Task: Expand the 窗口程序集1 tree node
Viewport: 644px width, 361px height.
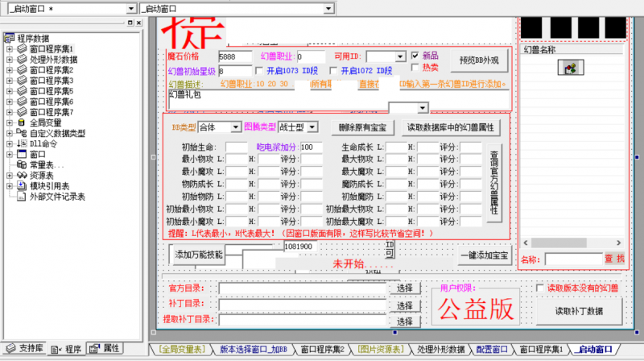Action: pyautogui.click(x=10, y=49)
